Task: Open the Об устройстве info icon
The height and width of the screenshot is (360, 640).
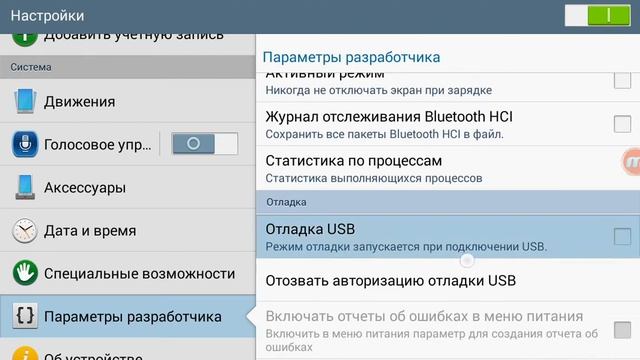Action: (25, 353)
